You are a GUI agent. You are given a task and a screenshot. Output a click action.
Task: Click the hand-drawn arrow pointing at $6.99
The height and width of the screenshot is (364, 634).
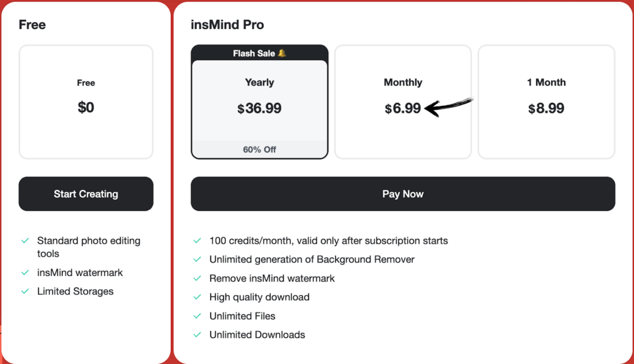pyautogui.click(x=449, y=106)
